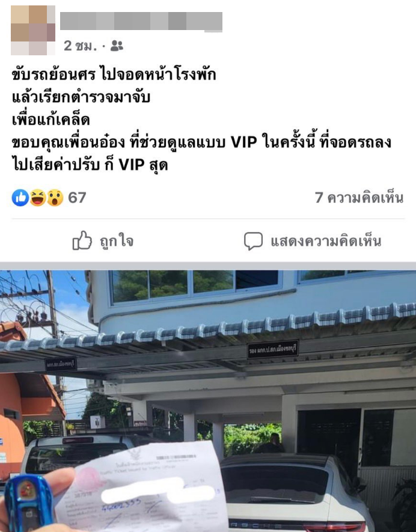This screenshot has height=532, width=416.
Task: Click the speech bubble comment icon
Action: (253, 241)
